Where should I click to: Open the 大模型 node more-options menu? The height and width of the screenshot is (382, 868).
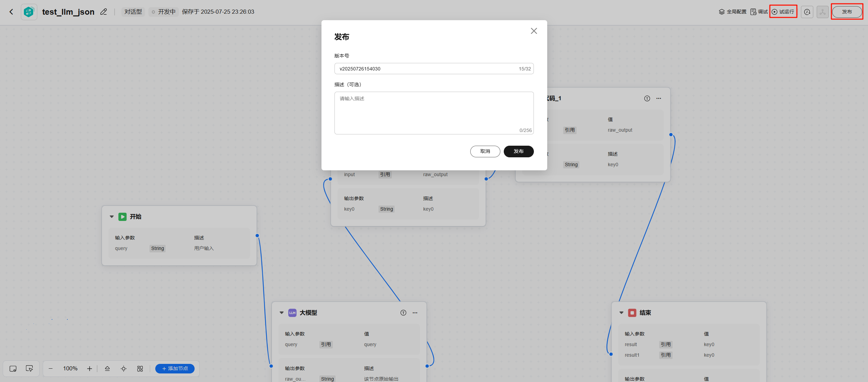coord(415,313)
